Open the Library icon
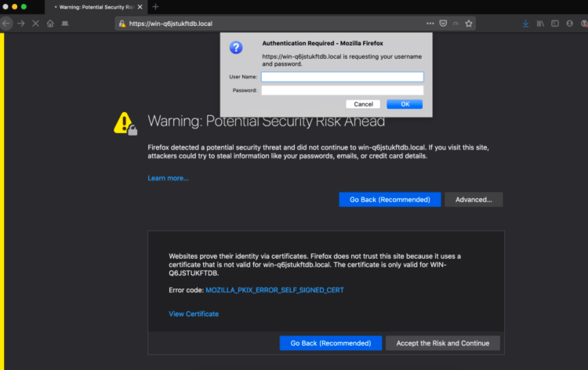 pyautogui.click(x=540, y=24)
